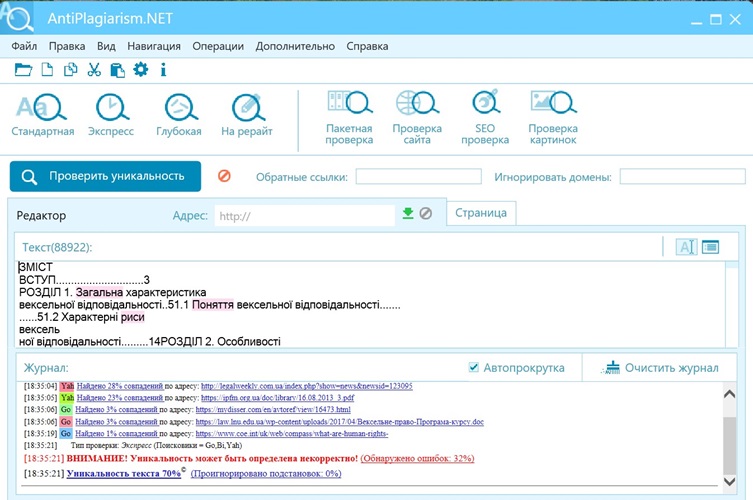Open Проверка картинок
The width and height of the screenshot is (753, 500).
pyautogui.click(x=553, y=118)
